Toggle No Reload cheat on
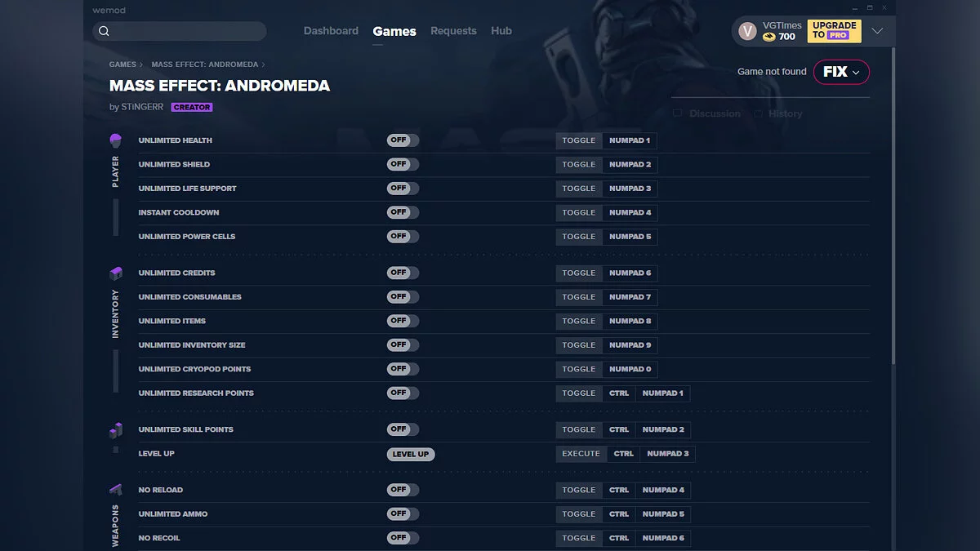The image size is (980, 551). coord(403,490)
